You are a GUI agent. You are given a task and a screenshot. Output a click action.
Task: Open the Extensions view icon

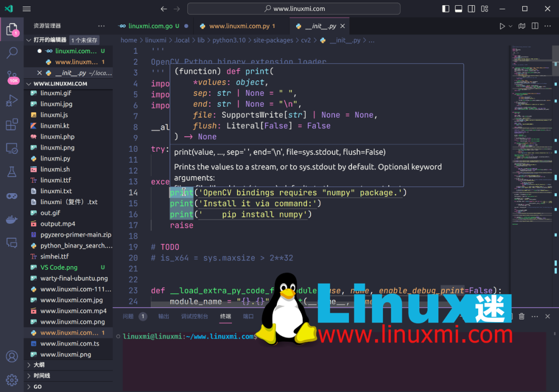pos(12,124)
